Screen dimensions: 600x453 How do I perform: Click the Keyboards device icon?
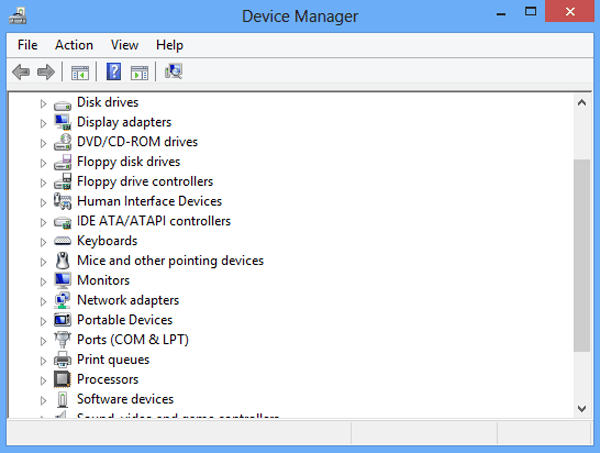62,241
